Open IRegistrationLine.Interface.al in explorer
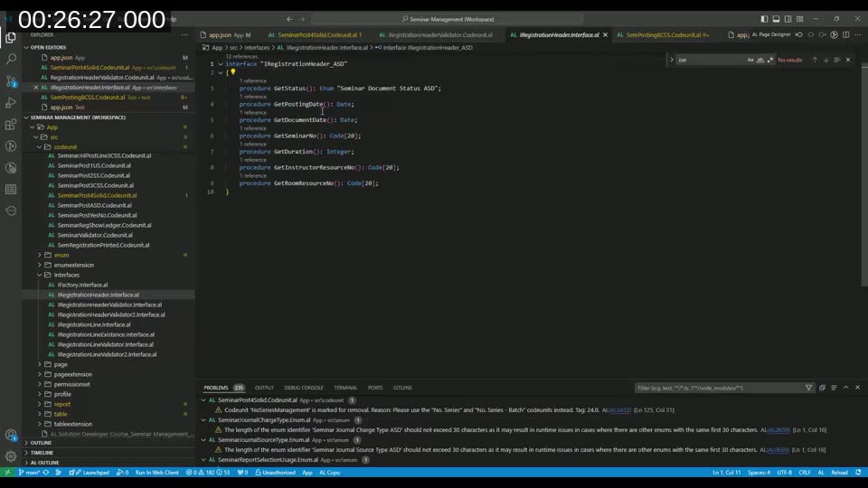 [93, 324]
